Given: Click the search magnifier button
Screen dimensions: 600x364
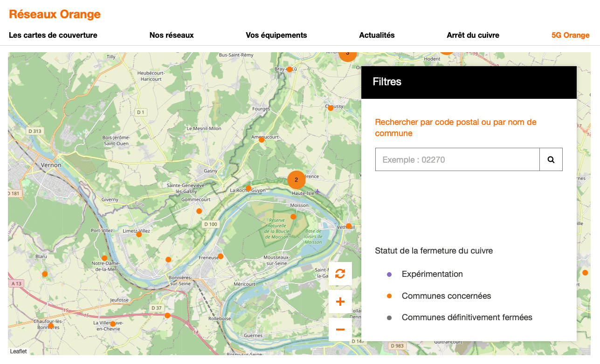Looking at the screenshot, I should pyautogui.click(x=551, y=159).
